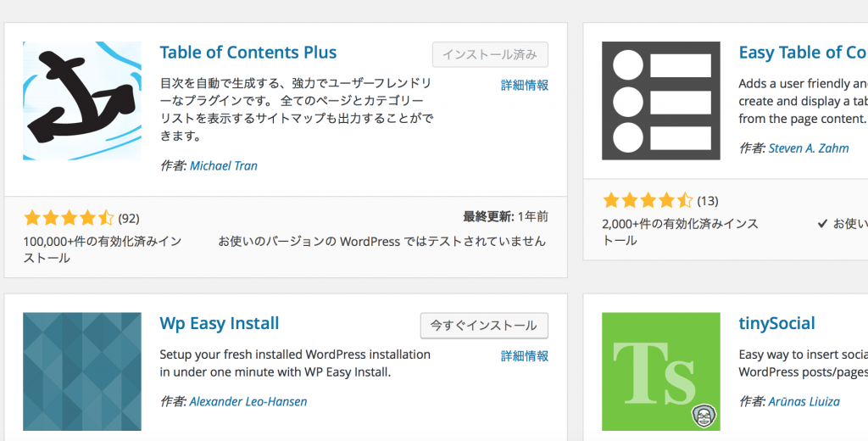Image resolution: width=868 pixels, height=441 pixels.
Task: Visit author Michael Tran's link
Action: click(223, 166)
